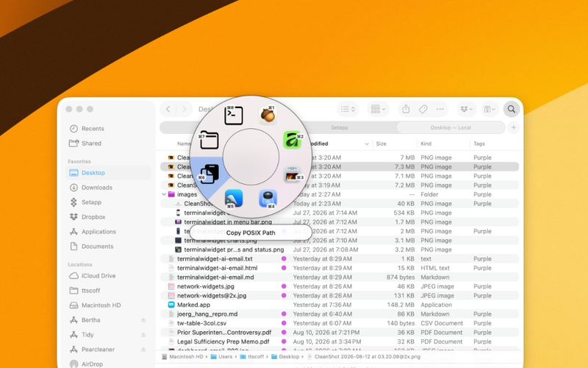
Task: Click the highlighted Copy POSIX Path icon in the radial menu
Action: (209, 174)
